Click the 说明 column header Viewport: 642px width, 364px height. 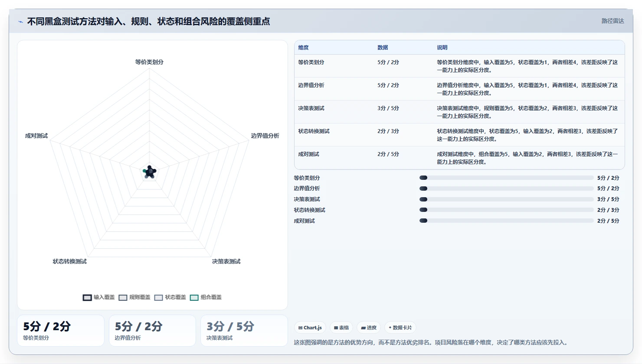pyautogui.click(x=442, y=48)
